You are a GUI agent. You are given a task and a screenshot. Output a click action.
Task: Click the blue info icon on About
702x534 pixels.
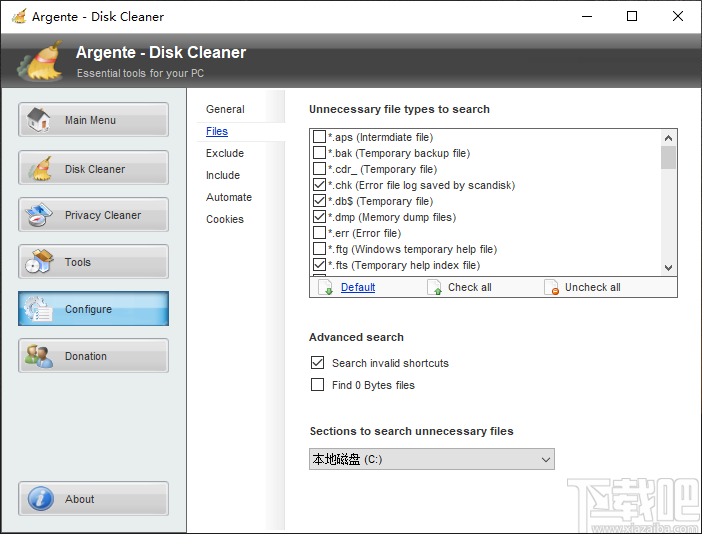click(40, 499)
